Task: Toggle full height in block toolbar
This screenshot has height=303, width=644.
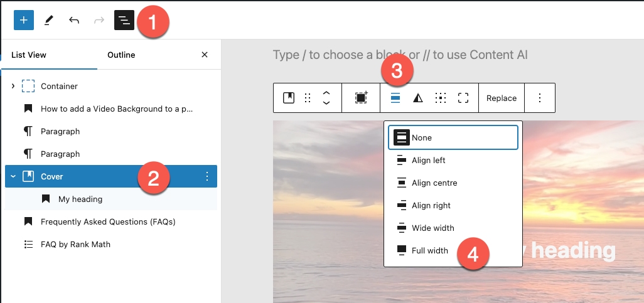Action: pyautogui.click(x=463, y=98)
